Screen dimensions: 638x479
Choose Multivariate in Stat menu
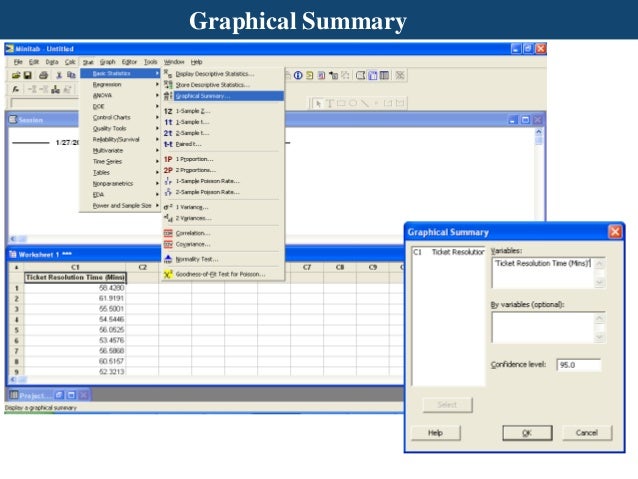(120, 151)
